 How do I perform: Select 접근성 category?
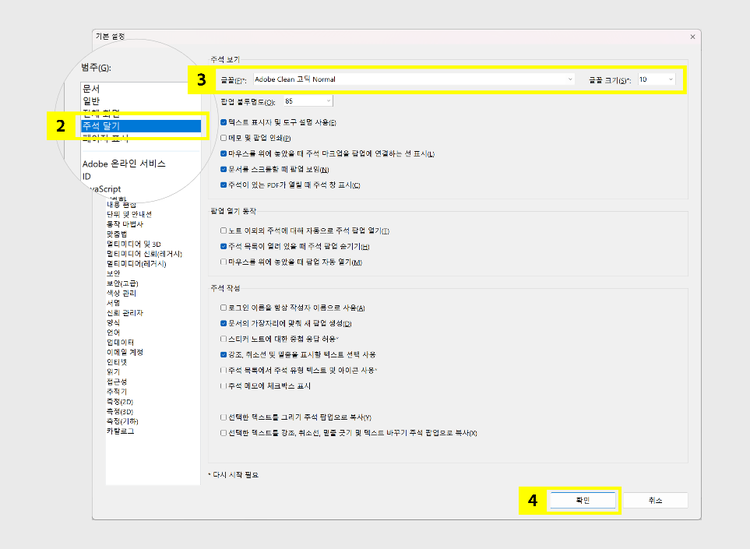(x=117, y=382)
